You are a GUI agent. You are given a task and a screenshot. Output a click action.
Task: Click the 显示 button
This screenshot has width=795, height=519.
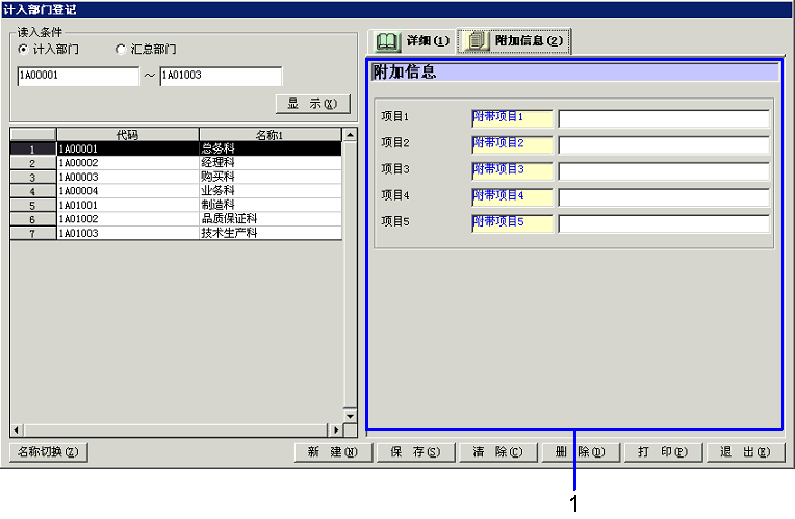(x=312, y=104)
